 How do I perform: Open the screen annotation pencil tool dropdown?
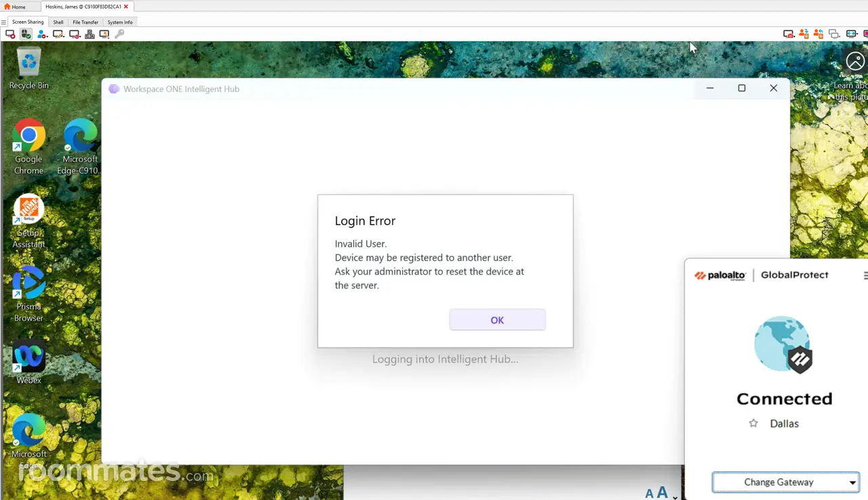(58, 34)
